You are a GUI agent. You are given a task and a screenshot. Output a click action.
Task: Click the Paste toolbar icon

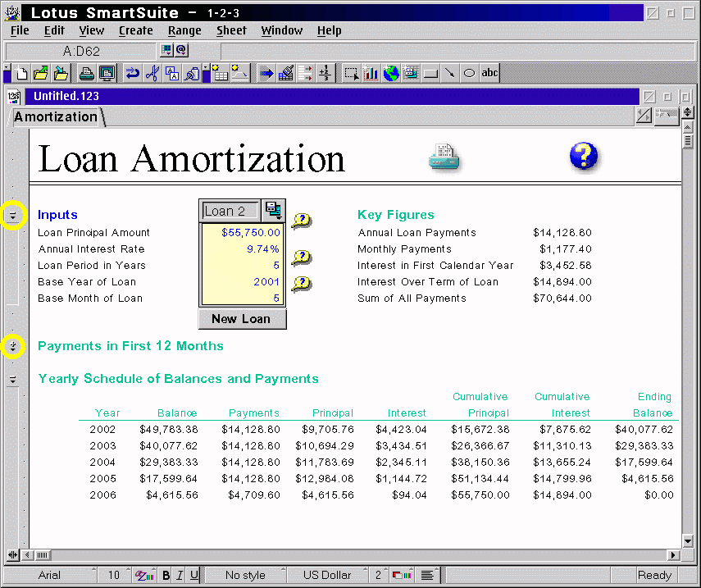[192, 73]
